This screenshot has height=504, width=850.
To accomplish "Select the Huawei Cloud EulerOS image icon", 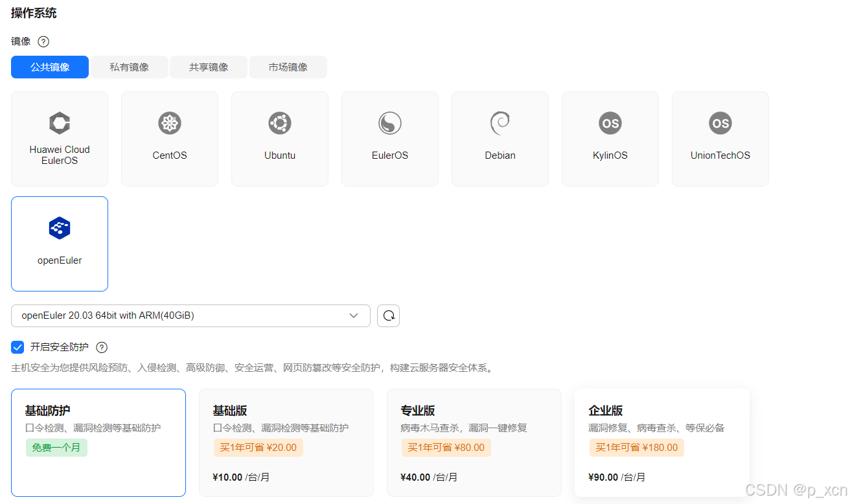I will 60,123.
